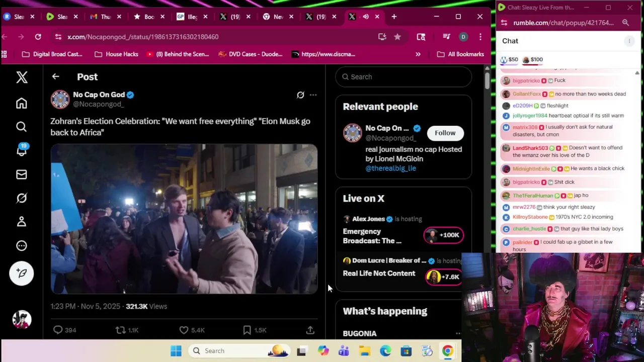Open Explore search icon in sidebar
The width and height of the screenshot is (644, 362).
(x=21, y=127)
